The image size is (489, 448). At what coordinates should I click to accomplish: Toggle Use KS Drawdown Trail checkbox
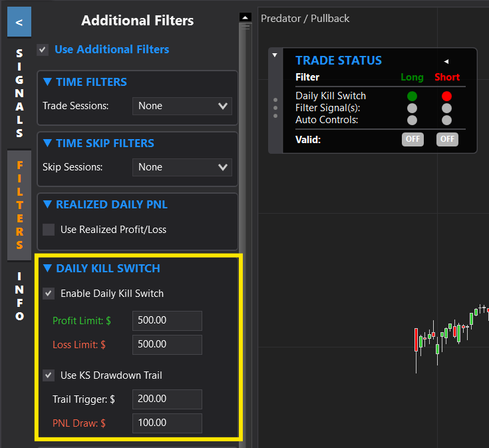coord(49,375)
